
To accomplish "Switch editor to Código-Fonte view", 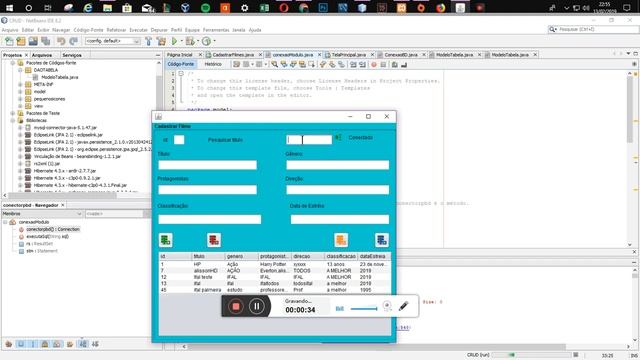I will [x=181, y=64].
